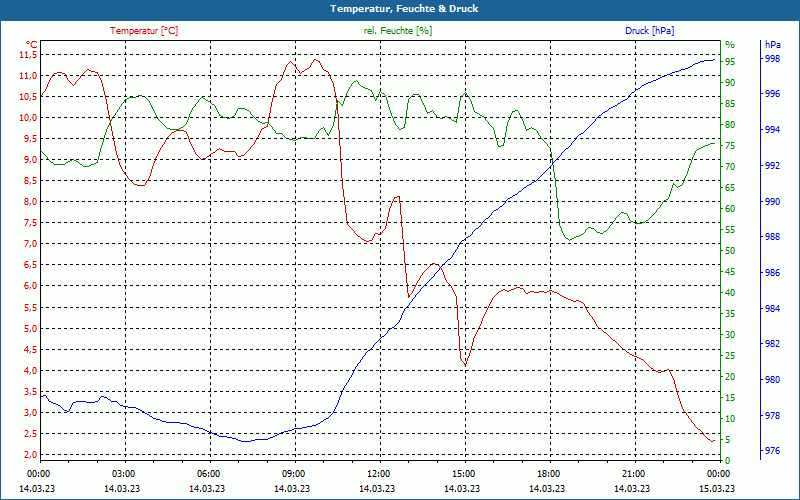
Task: Click the '5,5' temperature axis value
Action: coord(30,308)
